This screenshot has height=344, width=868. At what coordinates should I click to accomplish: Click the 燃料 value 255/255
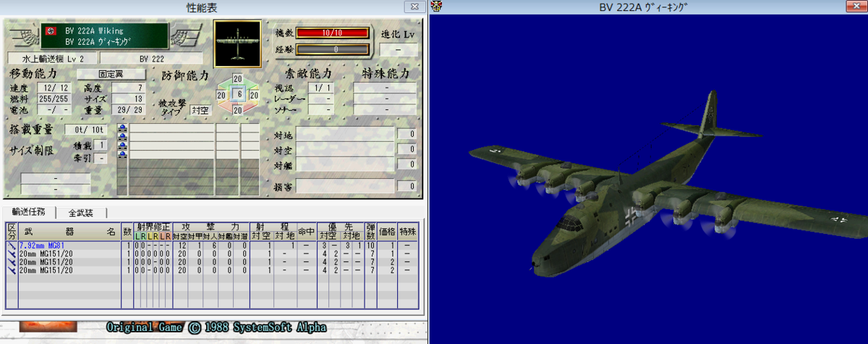point(55,98)
